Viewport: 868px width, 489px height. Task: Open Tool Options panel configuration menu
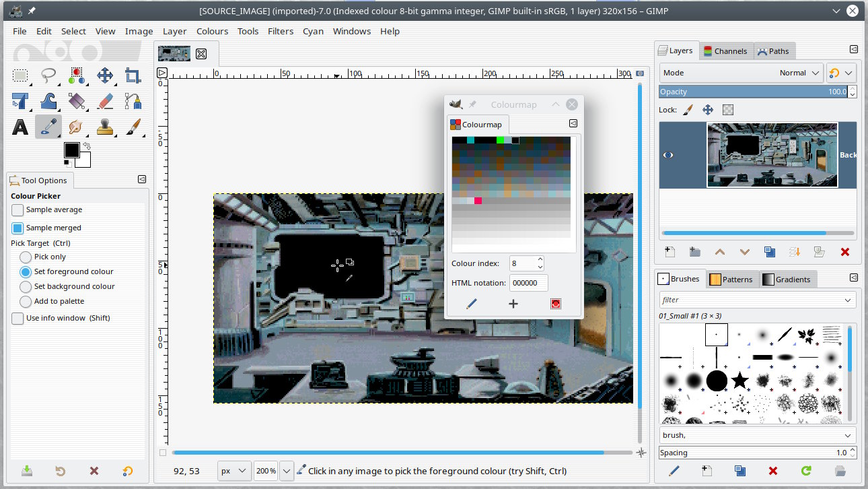click(142, 179)
